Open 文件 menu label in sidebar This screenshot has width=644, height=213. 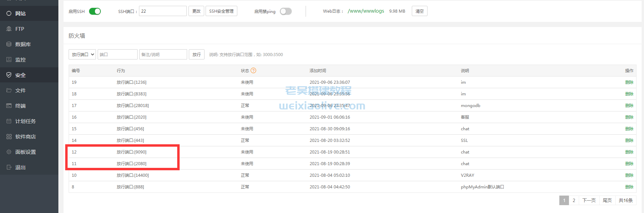[20, 90]
